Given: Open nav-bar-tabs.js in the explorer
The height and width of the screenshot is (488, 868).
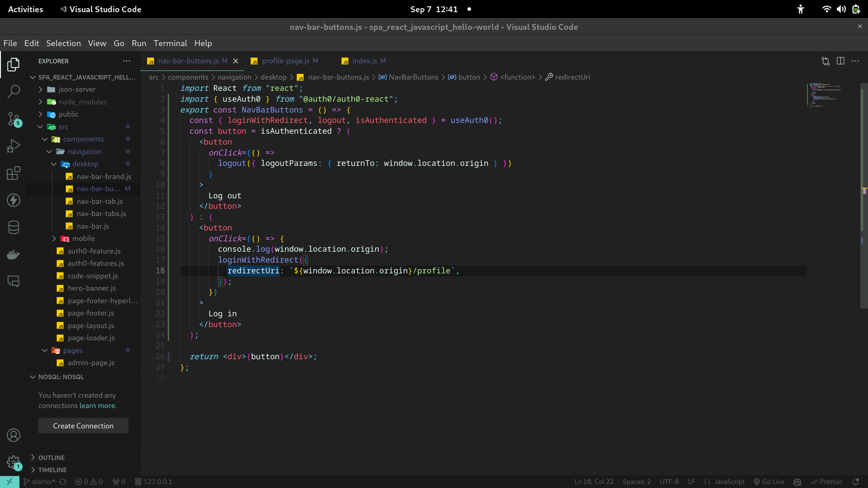Looking at the screenshot, I should click(x=101, y=214).
